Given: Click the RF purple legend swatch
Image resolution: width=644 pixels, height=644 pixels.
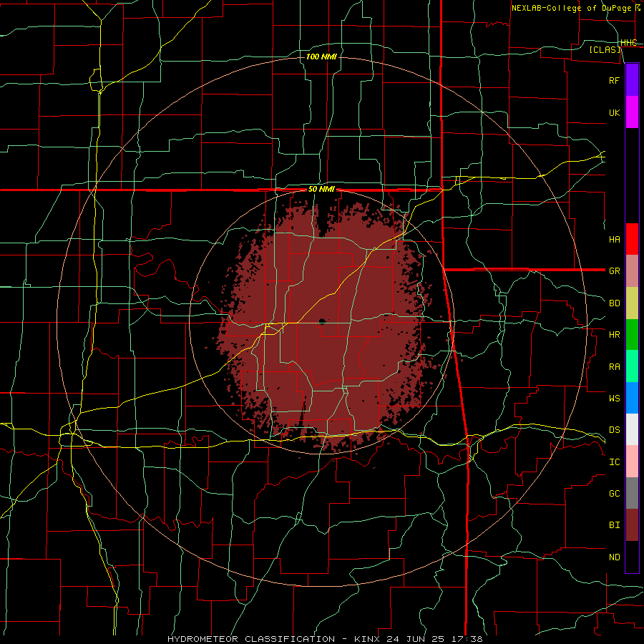Looking at the screenshot, I should tap(632, 80).
